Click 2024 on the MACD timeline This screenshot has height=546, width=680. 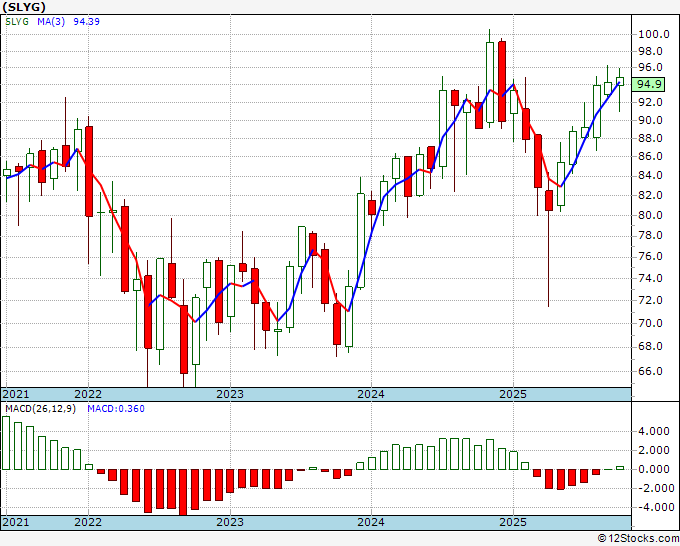[371, 522]
